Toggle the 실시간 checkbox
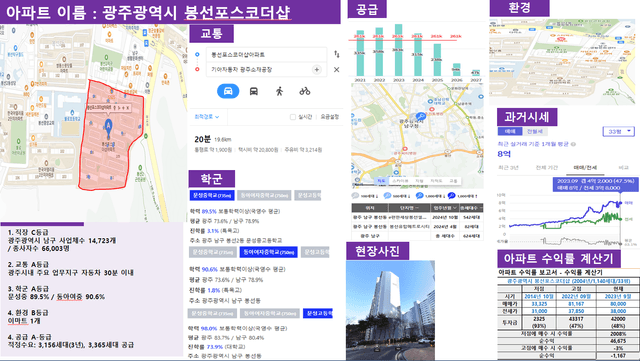This screenshot has width=640, height=361. point(293,117)
